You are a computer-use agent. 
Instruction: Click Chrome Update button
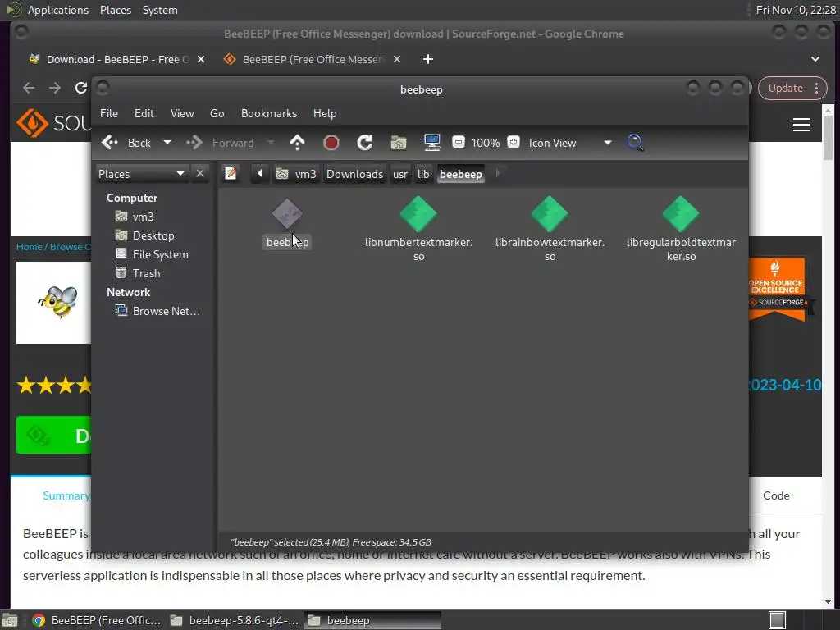[785, 89]
